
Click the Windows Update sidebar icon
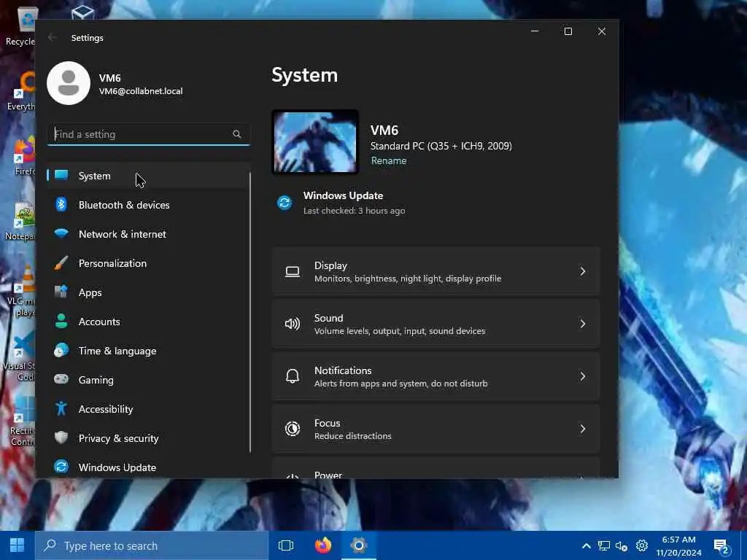(61, 467)
